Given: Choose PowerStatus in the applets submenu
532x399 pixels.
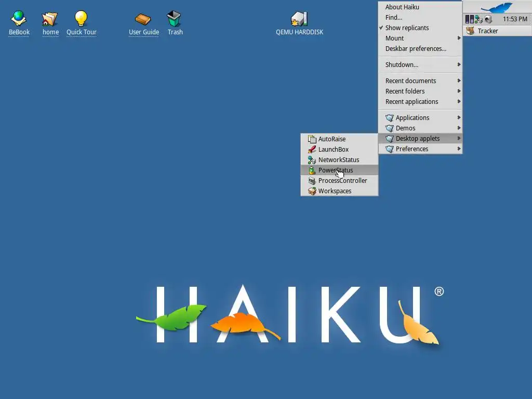Looking at the screenshot, I should pyautogui.click(x=339, y=170).
